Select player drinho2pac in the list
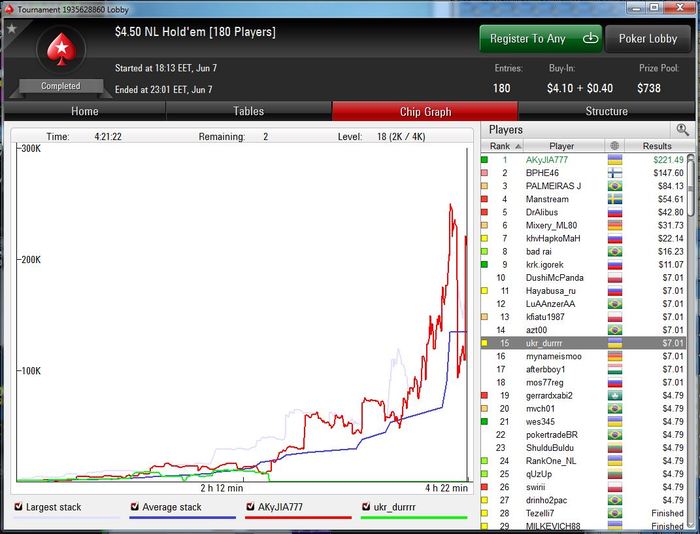The height and width of the screenshot is (534, 700). [583, 500]
